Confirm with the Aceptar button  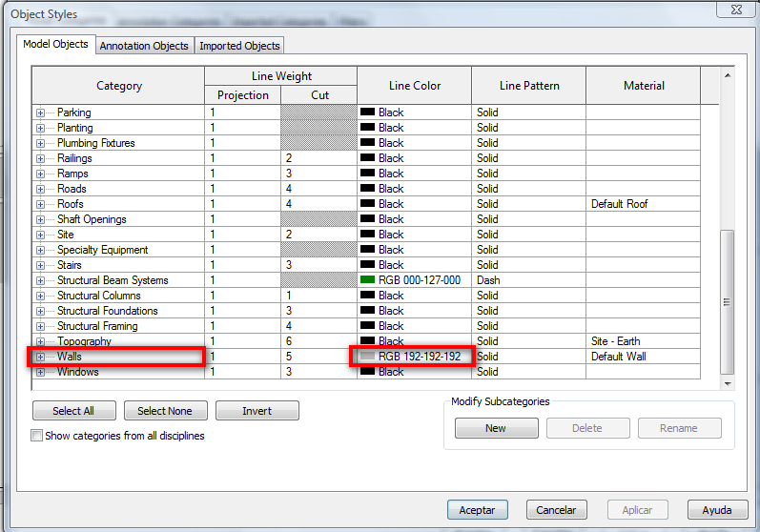tap(478, 510)
